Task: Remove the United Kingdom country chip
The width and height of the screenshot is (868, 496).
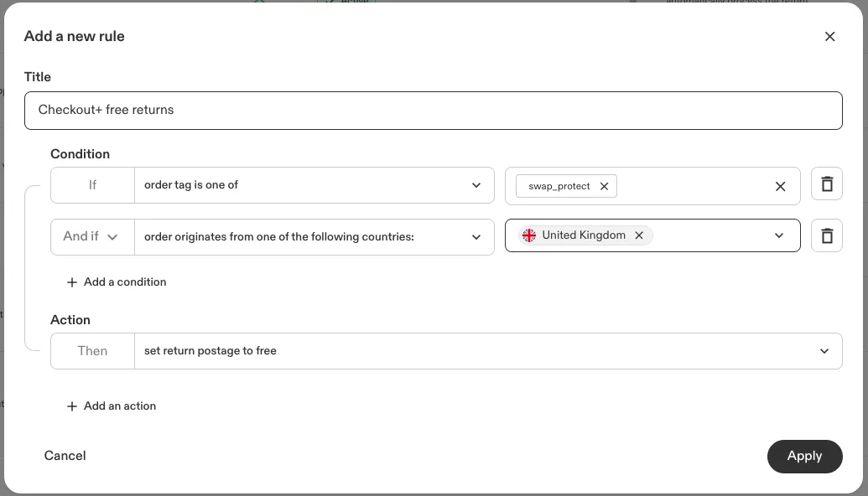Action: pyautogui.click(x=639, y=235)
